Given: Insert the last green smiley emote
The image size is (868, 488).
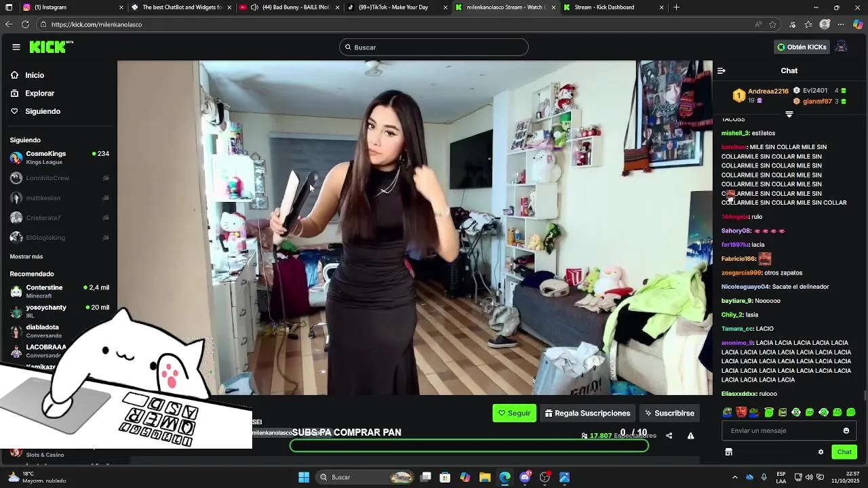Looking at the screenshot, I should coord(851,412).
